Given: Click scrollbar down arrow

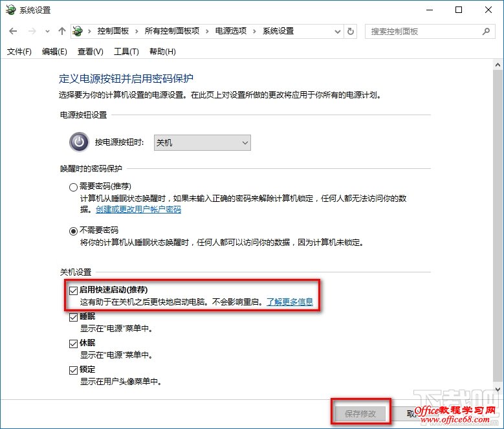Looking at the screenshot, I should [498, 390].
